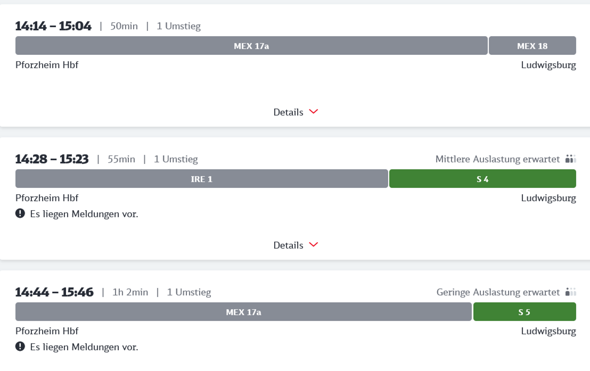Click 'Mittlere Auslastung erwartet' label
The height and width of the screenshot is (371, 590).
click(497, 159)
